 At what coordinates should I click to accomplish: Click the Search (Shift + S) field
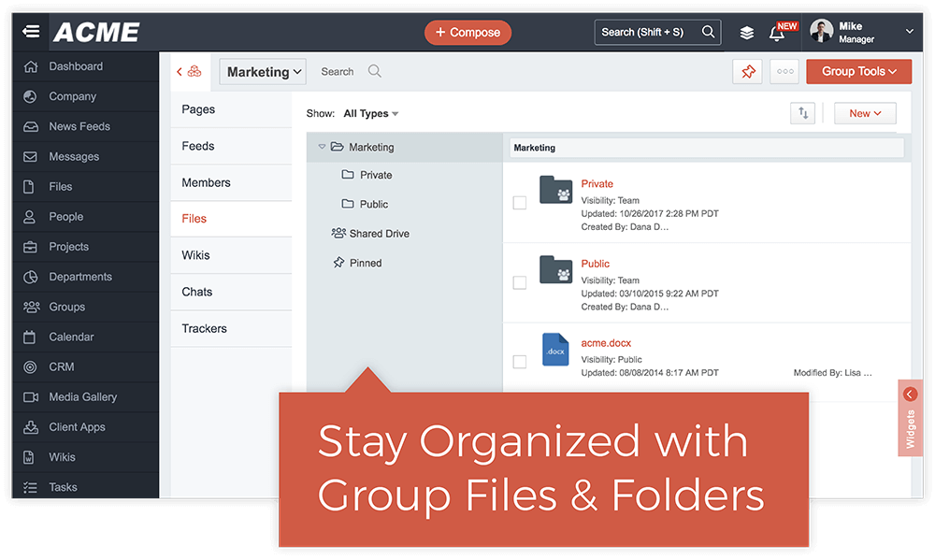(645, 31)
